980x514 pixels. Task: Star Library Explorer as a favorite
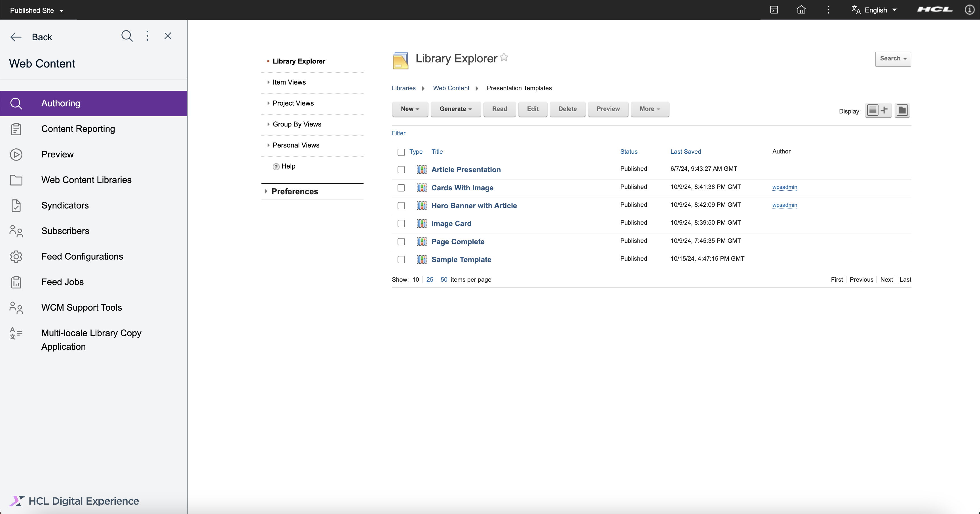point(504,58)
